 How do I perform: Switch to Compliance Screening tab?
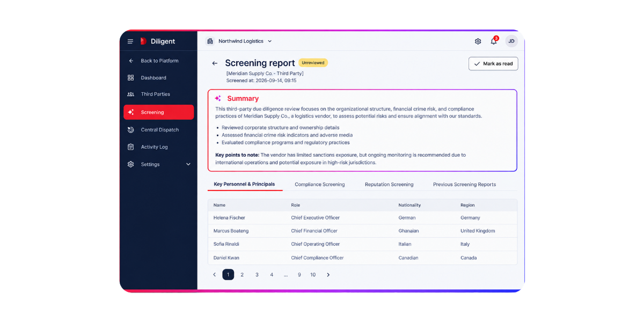(320, 185)
